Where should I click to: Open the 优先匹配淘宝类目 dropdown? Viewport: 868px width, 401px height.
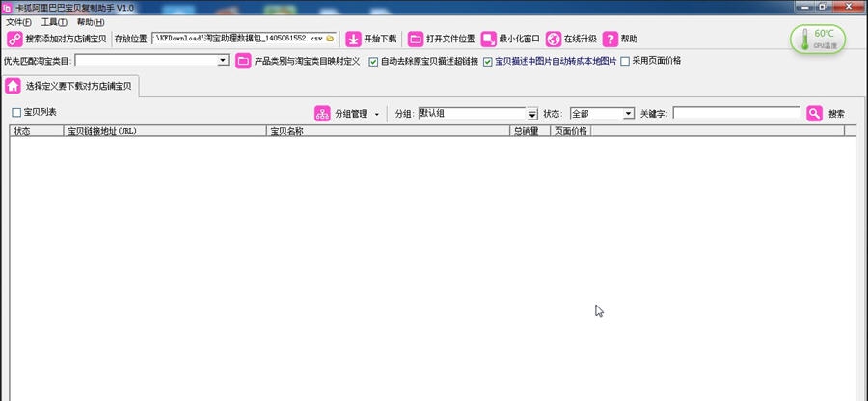click(x=224, y=60)
